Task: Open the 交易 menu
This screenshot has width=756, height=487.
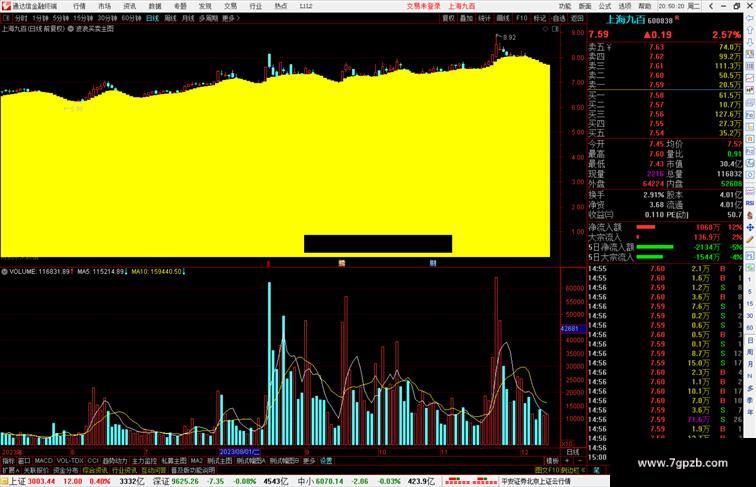Action: (230, 6)
